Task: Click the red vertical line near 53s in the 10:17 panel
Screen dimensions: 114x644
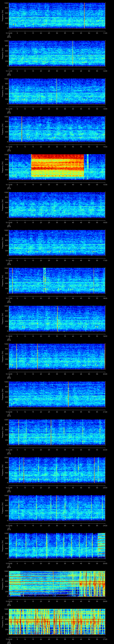Action: 94,280
